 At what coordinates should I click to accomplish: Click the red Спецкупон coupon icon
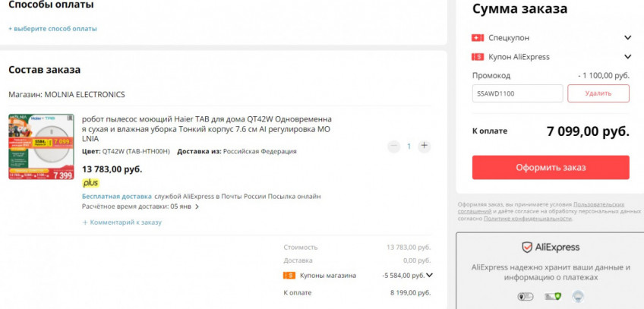click(478, 37)
